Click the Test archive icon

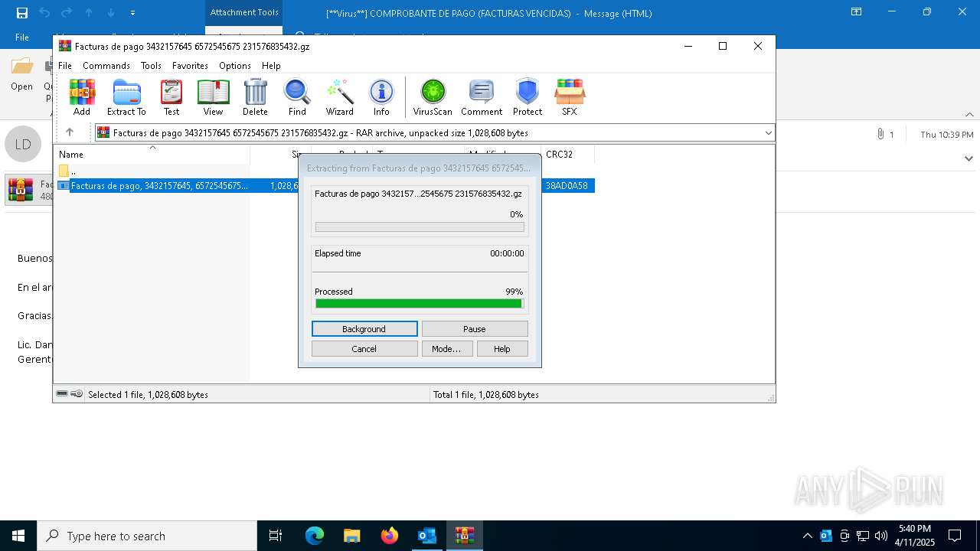click(171, 97)
